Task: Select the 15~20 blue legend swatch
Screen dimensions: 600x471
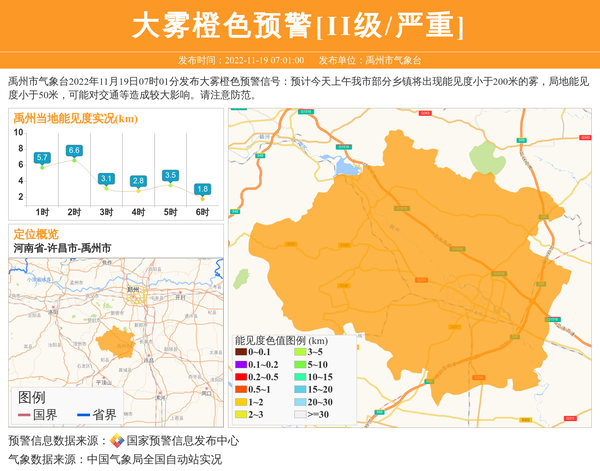Action: [300, 390]
